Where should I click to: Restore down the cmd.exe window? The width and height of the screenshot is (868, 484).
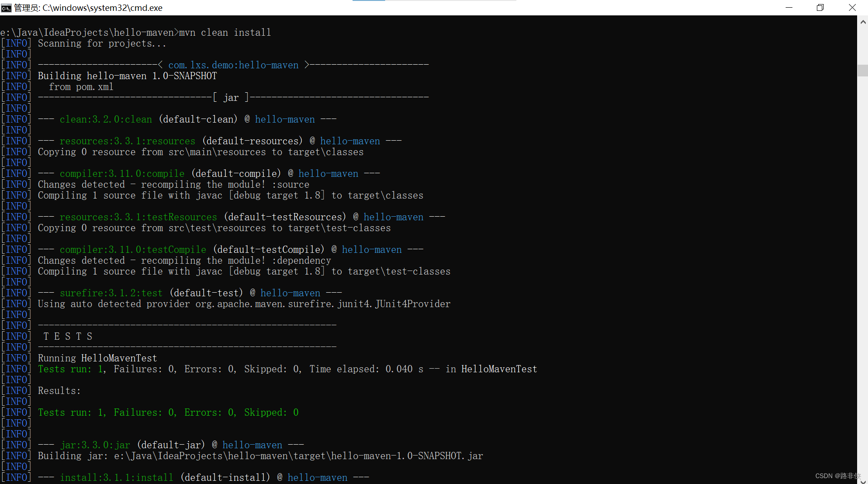(820, 8)
